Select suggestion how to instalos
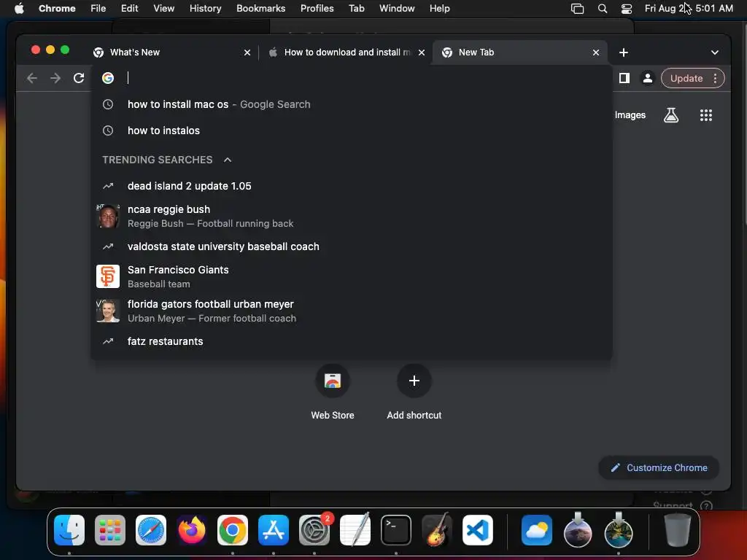 [351, 131]
